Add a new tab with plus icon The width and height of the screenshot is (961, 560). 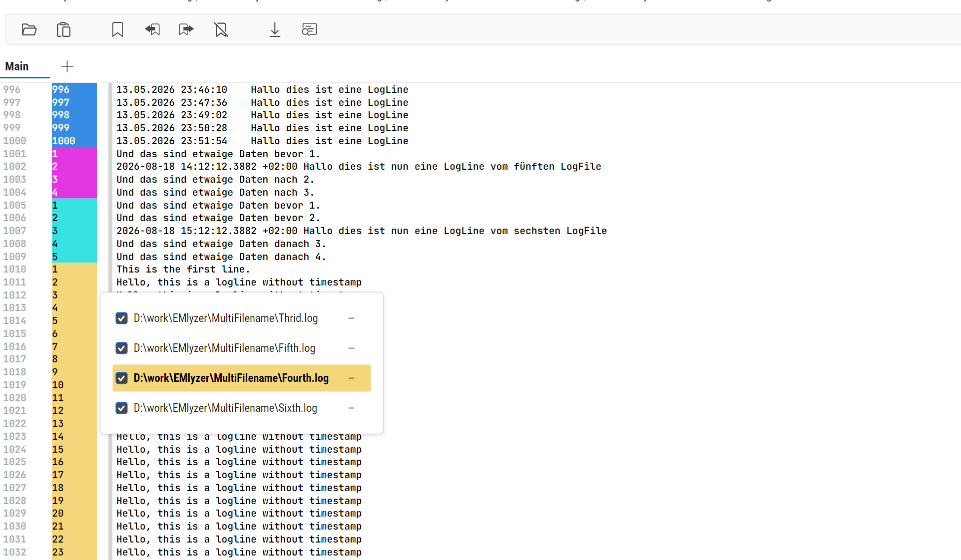tap(67, 66)
